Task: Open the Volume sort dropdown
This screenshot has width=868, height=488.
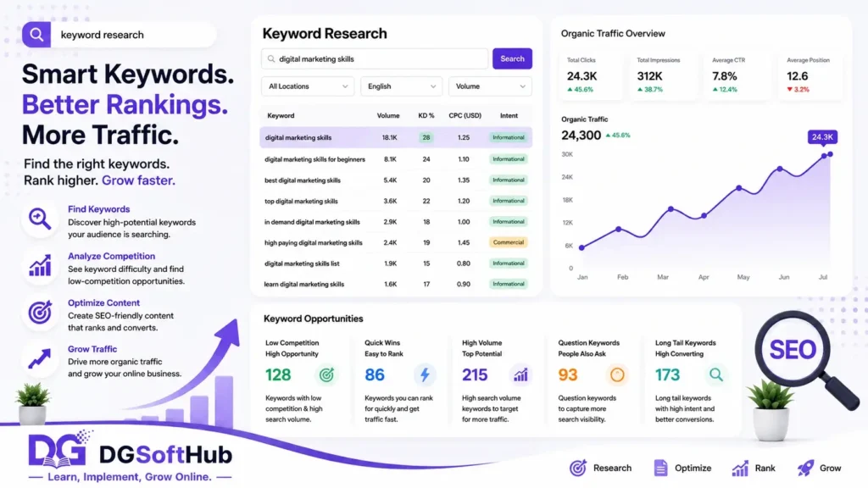Action: pyautogui.click(x=490, y=86)
